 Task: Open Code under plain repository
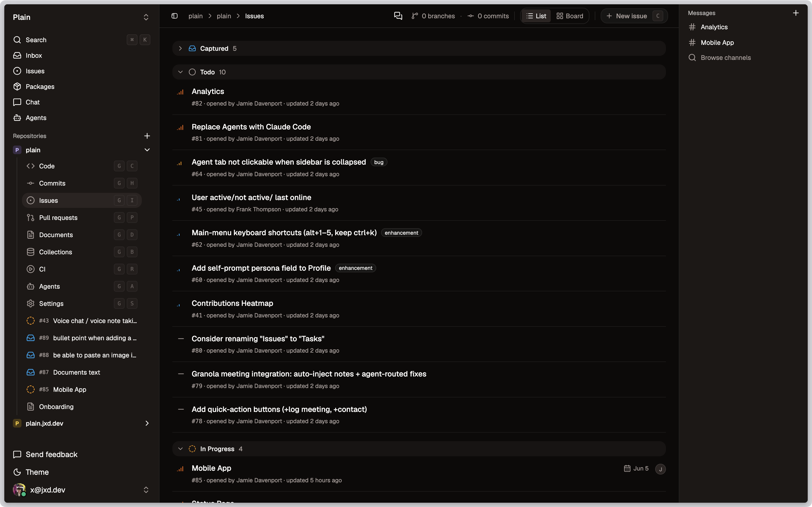coord(81,166)
